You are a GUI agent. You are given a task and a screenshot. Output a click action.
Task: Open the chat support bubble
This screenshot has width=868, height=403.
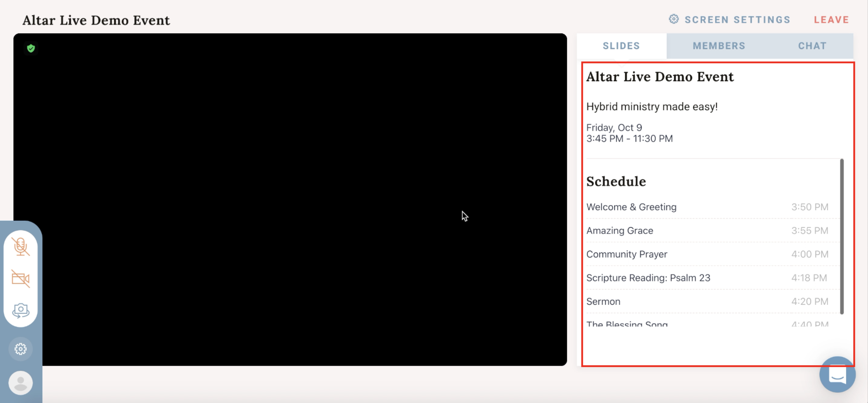coord(837,374)
